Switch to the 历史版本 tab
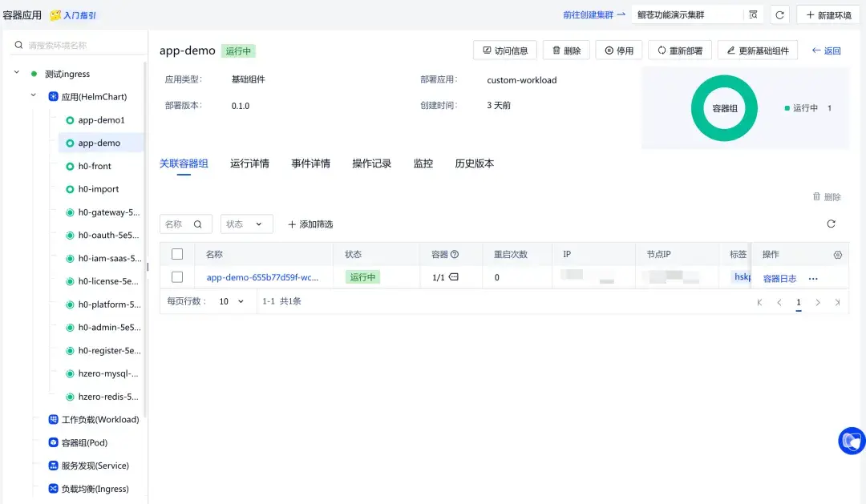 coord(475,163)
